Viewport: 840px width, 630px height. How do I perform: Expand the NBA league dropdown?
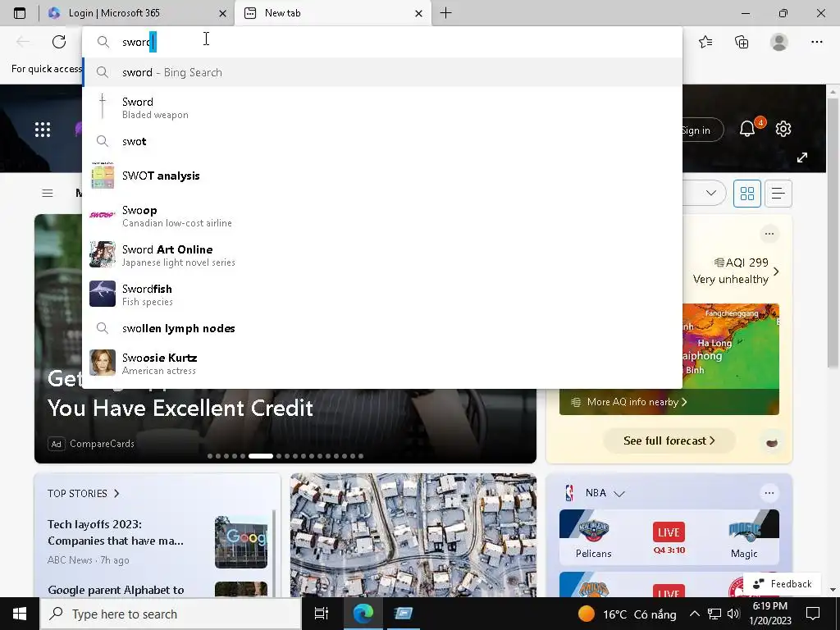(619, 493)
